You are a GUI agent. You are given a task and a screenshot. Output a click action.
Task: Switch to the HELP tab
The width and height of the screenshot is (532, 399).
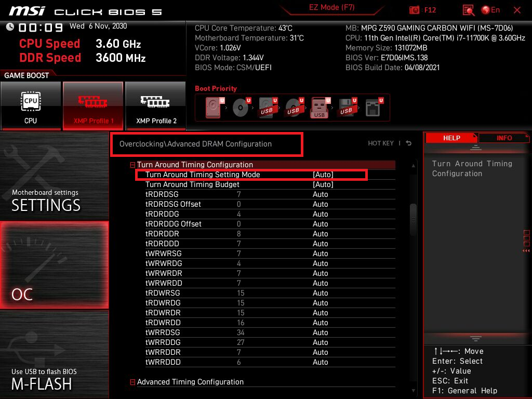pos(451,138)
